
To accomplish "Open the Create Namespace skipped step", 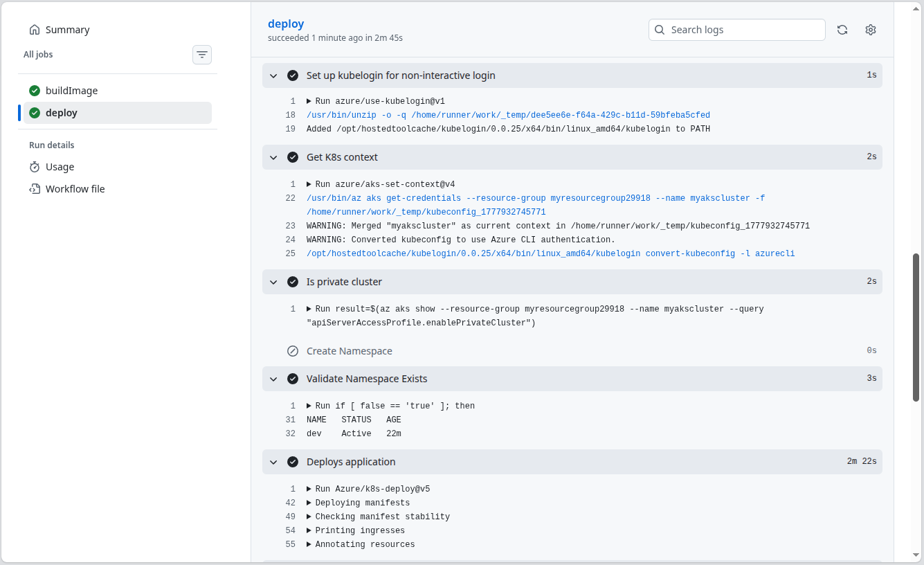I will pos(572,351).
